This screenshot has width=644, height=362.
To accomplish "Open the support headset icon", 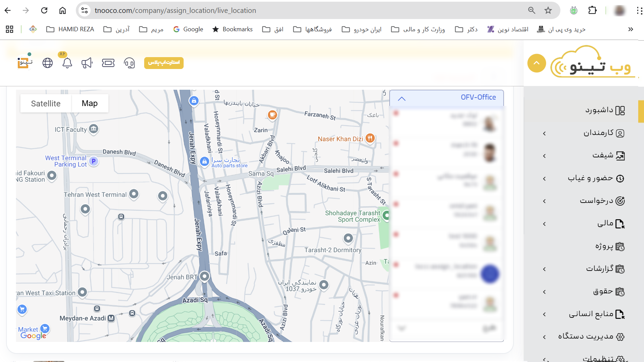I will click(129, 63).
